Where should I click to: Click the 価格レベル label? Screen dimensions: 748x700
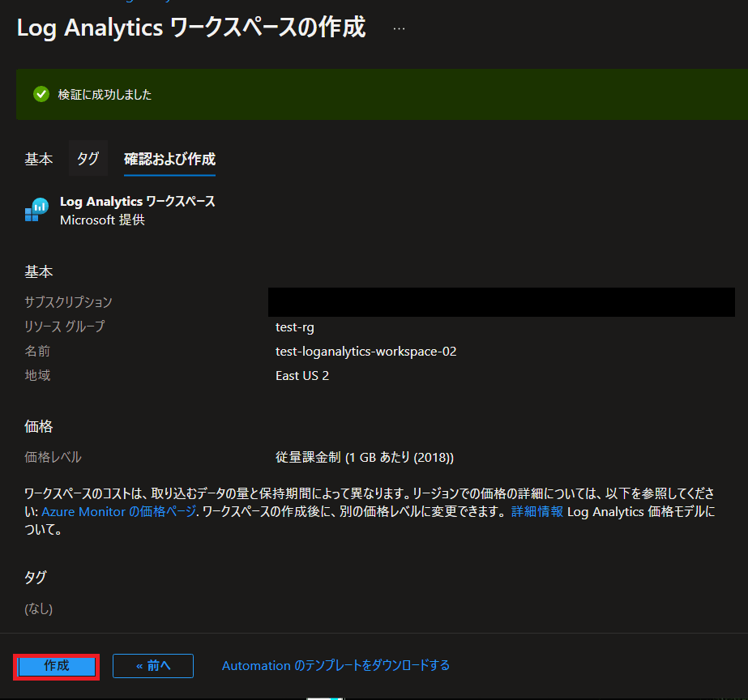coord(53,457)
